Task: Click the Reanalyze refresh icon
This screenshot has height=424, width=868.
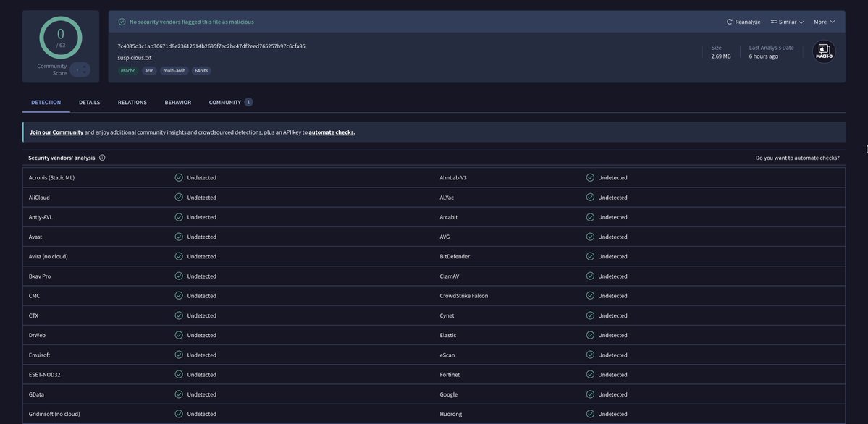Action: point(730,22)
